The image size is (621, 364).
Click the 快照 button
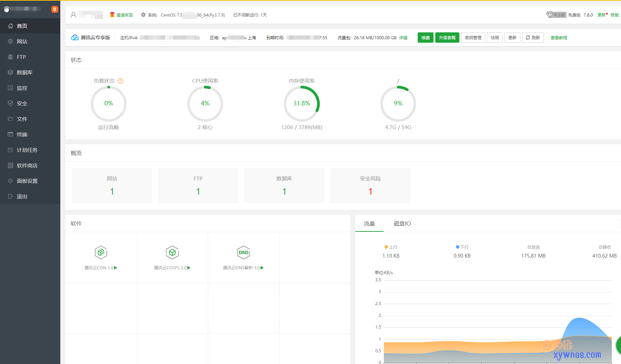[x=495, y=38]
